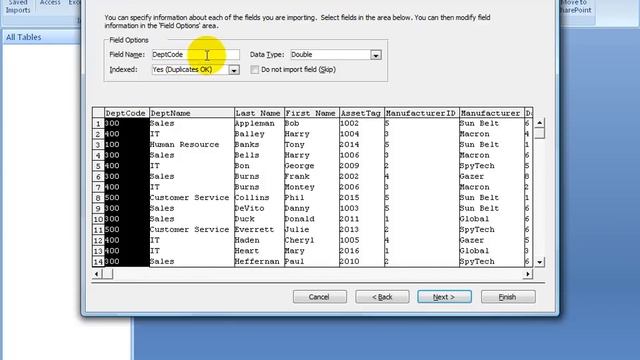640x360 pixels.
Task: Select the DeptName column header
Action: pos(192,113)
